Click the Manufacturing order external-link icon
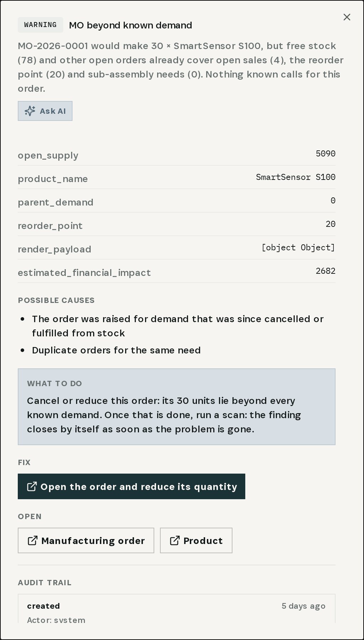 pos(32,540)
